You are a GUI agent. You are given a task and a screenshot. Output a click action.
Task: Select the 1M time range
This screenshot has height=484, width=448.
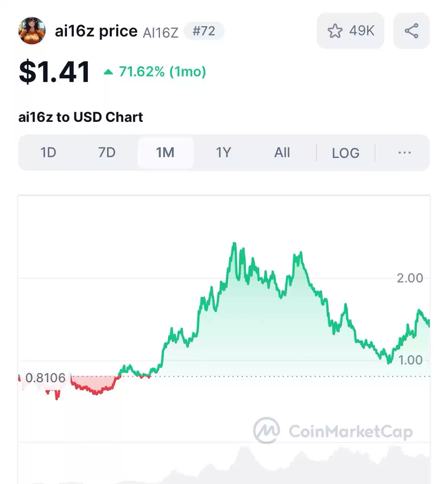165,152
